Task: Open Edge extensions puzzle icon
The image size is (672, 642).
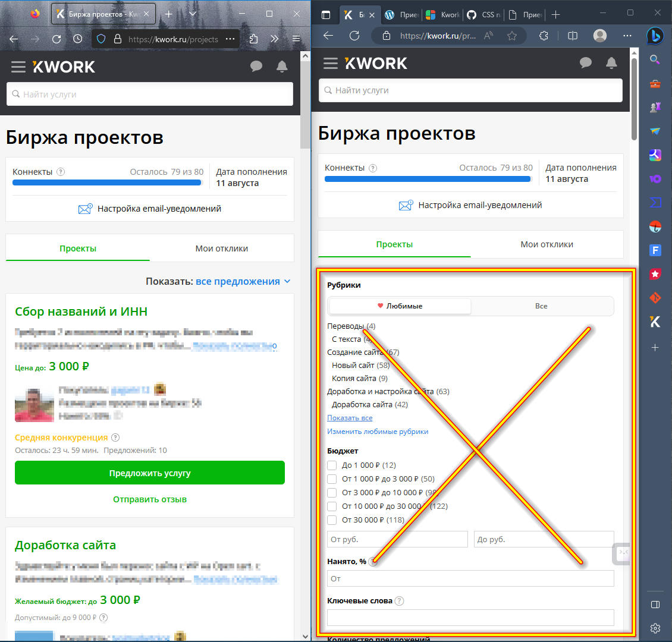Action: [544, 36]
